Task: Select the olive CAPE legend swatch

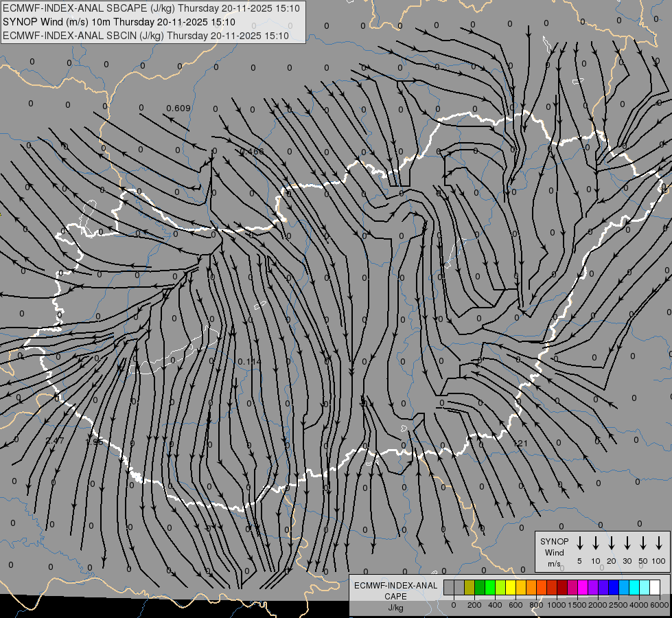Action: click(x=470, y=587)
